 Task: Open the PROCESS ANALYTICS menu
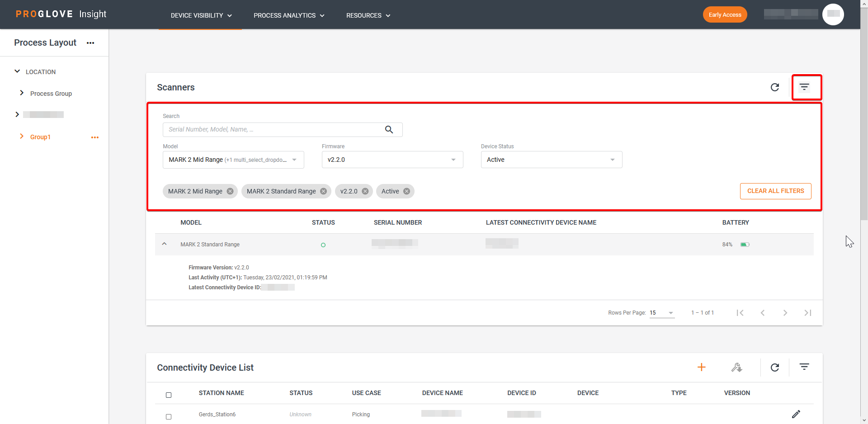tap(289, 15)
